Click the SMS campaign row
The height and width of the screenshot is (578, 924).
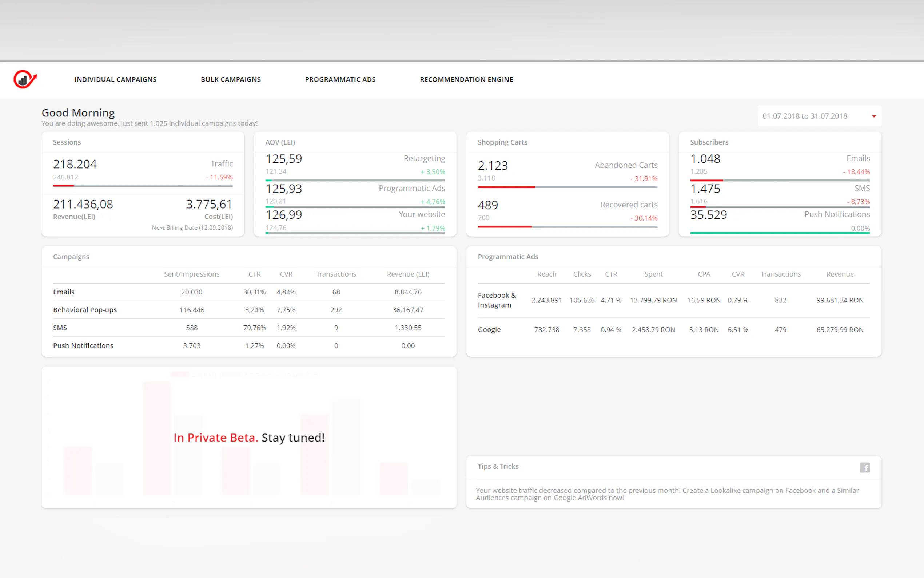(60, 328)
